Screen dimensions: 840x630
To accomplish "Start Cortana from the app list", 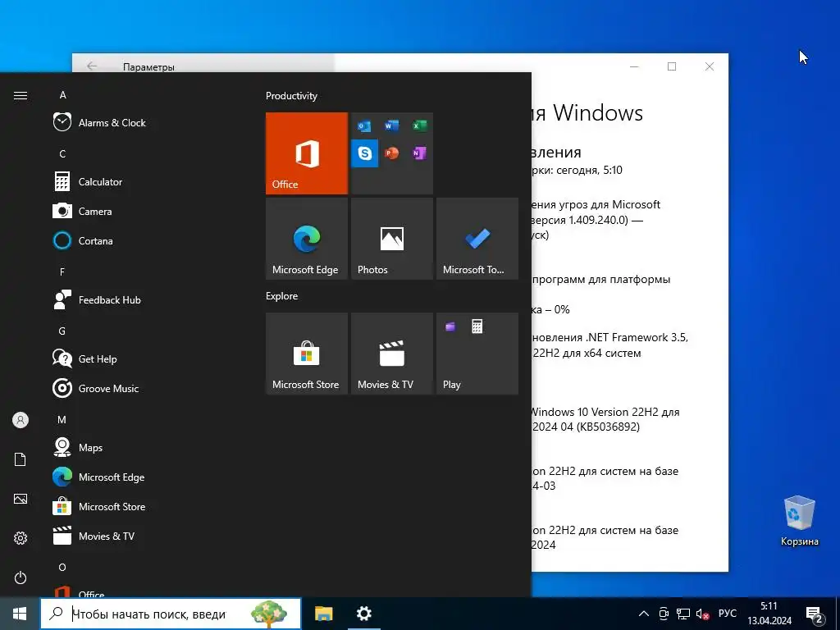I will pyautogui.click(x=146, y=240).
